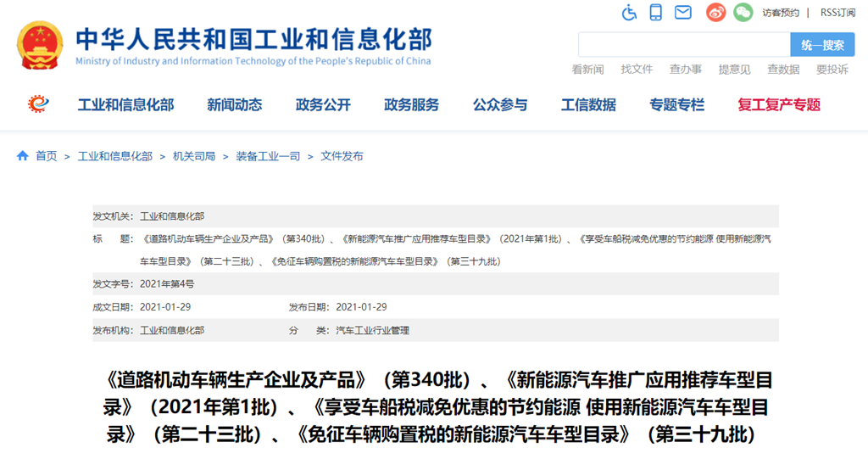Open the WeChat social icon
Viewport: 868px width, 459px height.
(x=743, y=13)
